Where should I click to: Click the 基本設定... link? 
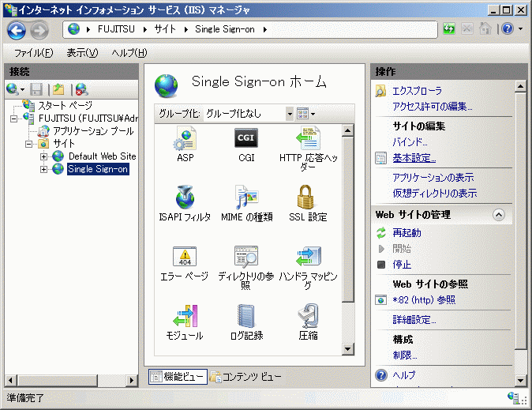(x=414, y=158)
